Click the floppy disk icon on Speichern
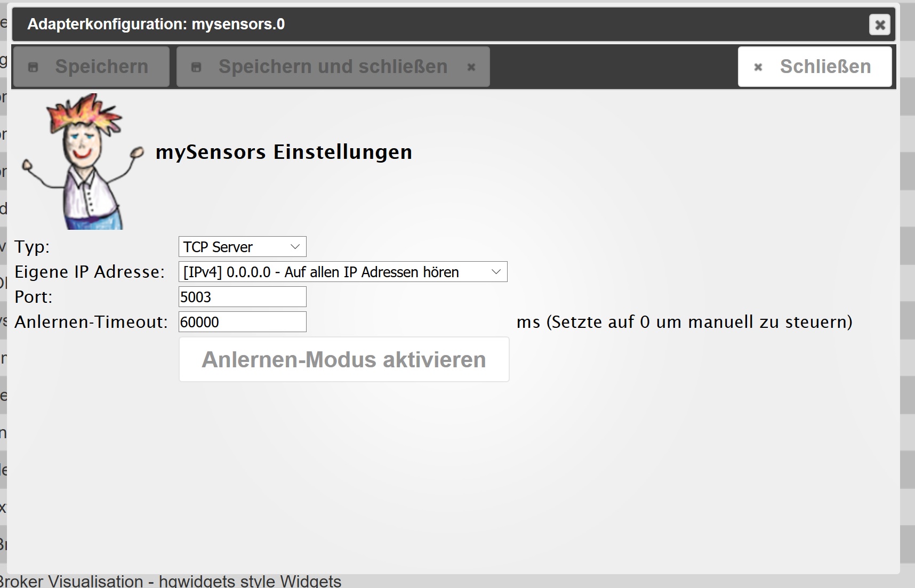 pyautogui.click(x=33, y=67)
